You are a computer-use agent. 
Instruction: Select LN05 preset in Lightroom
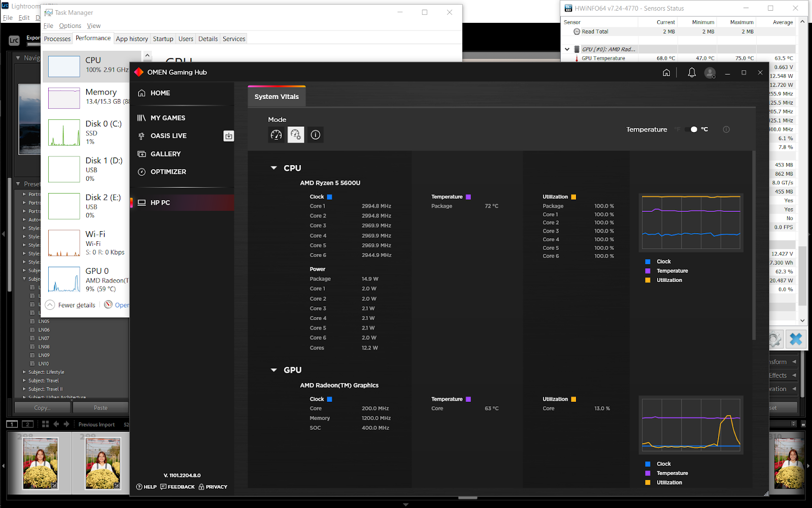tap(44, 322)
